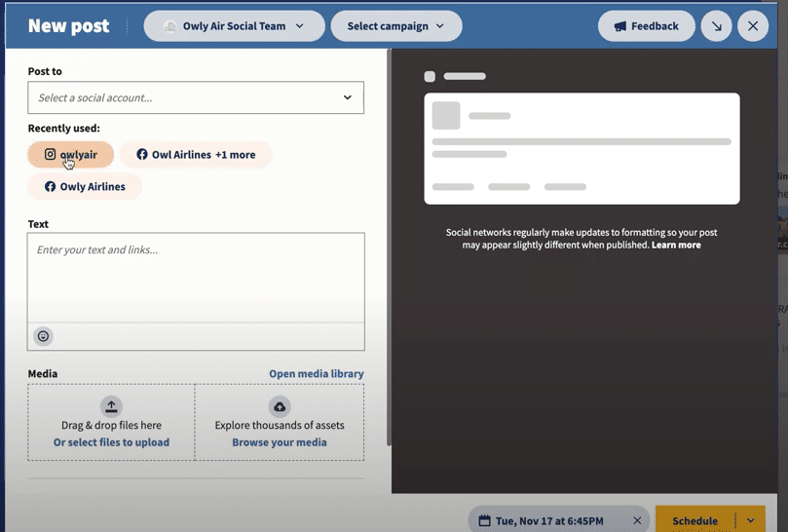Click the cloud assets icon
This screenshot has width=788, height=532.
(x=280, y=406)
